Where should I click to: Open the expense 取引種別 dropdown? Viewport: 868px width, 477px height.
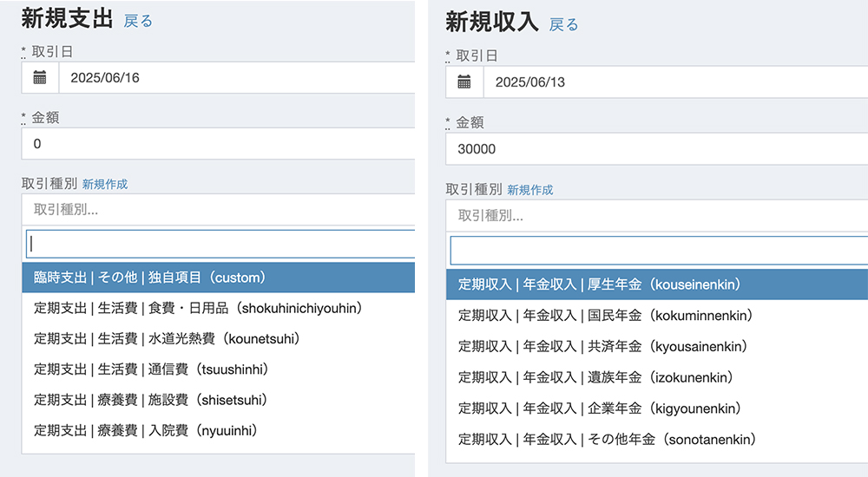tap(217, 209)
